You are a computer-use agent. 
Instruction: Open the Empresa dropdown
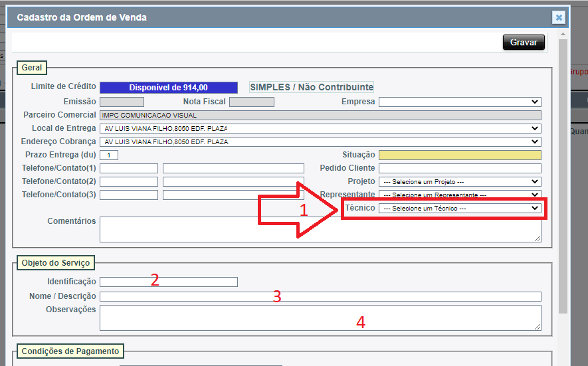tap(459, 102)
